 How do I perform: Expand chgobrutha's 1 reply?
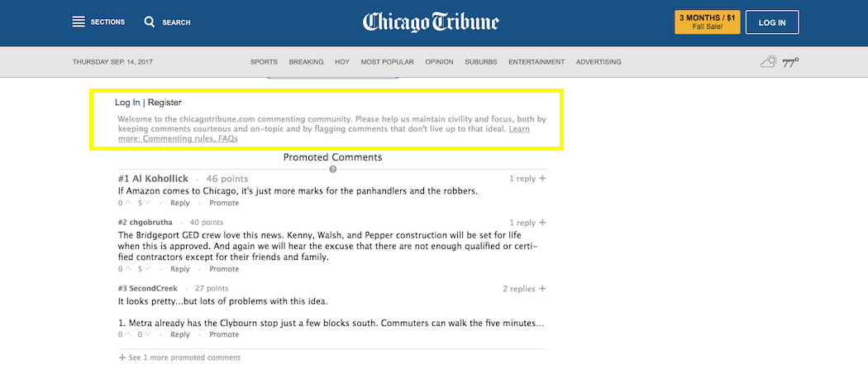(527, 223)
